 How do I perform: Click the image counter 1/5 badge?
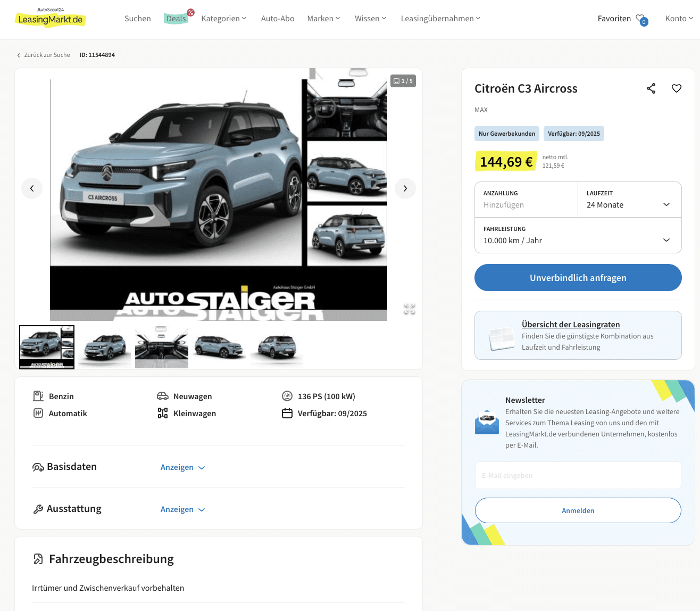tap(403, 81)
